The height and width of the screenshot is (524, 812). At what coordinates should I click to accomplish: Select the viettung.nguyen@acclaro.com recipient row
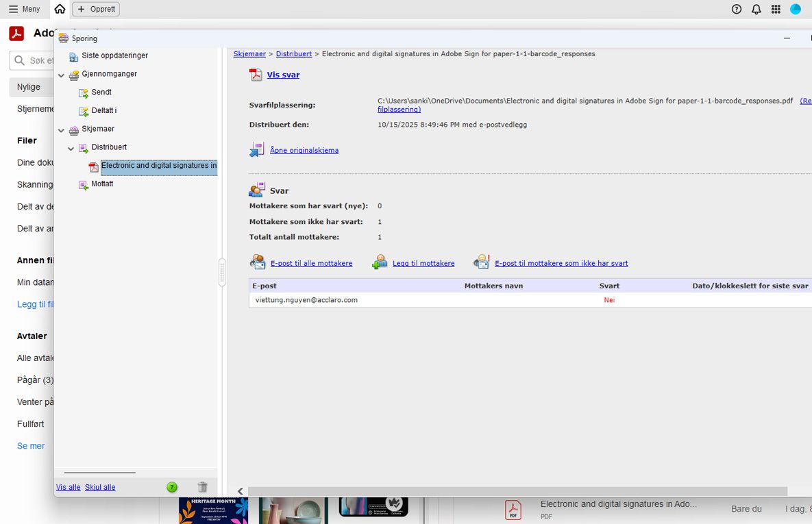point(530,300)
